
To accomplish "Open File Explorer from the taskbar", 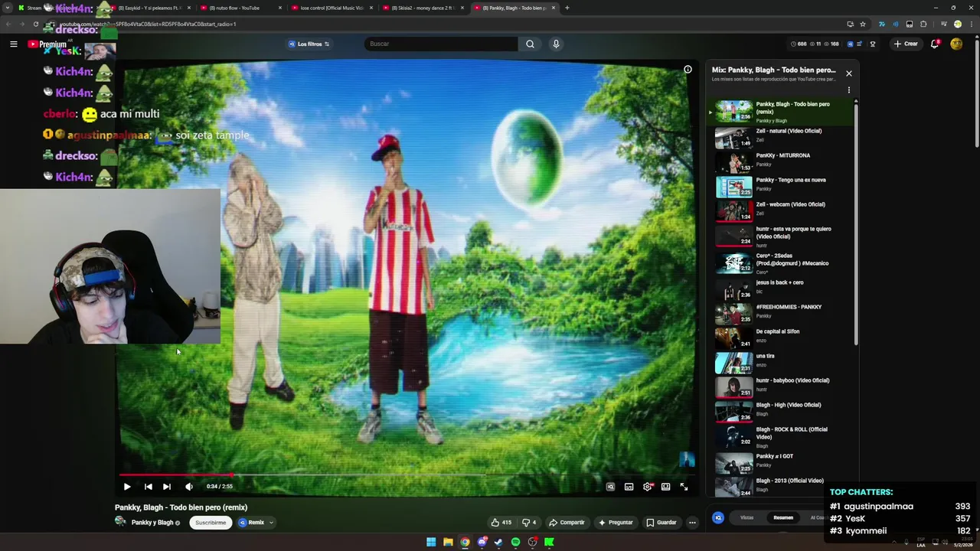I will [448, 543].
